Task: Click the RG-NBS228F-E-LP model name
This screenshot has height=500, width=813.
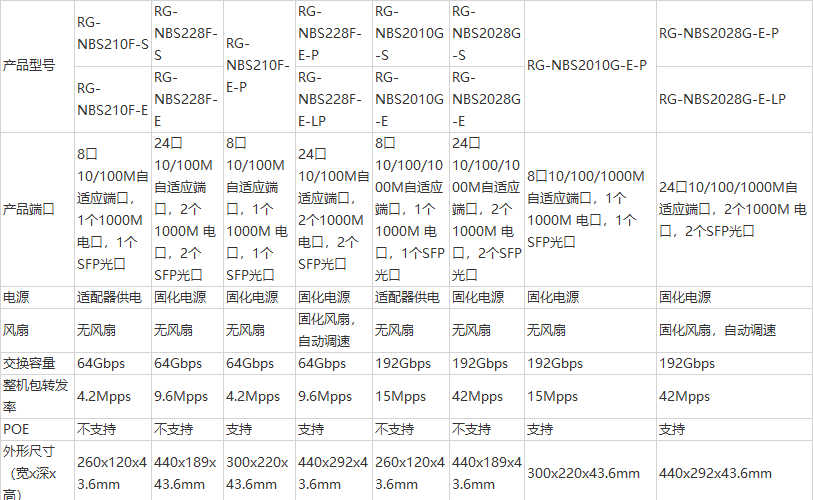Action: pyautogui.click(x=329, y=99)
